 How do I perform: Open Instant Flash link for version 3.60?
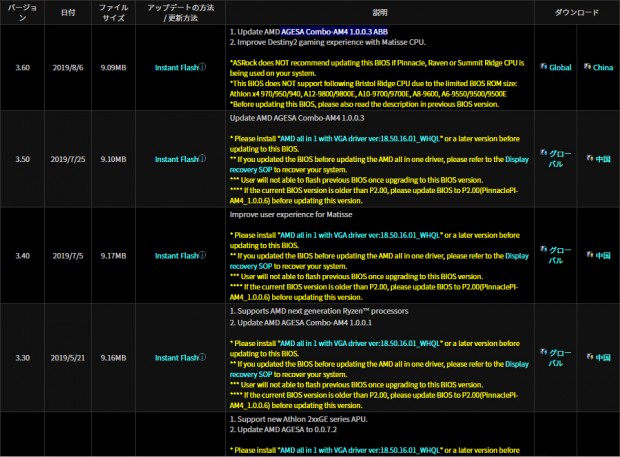point(176,68)
